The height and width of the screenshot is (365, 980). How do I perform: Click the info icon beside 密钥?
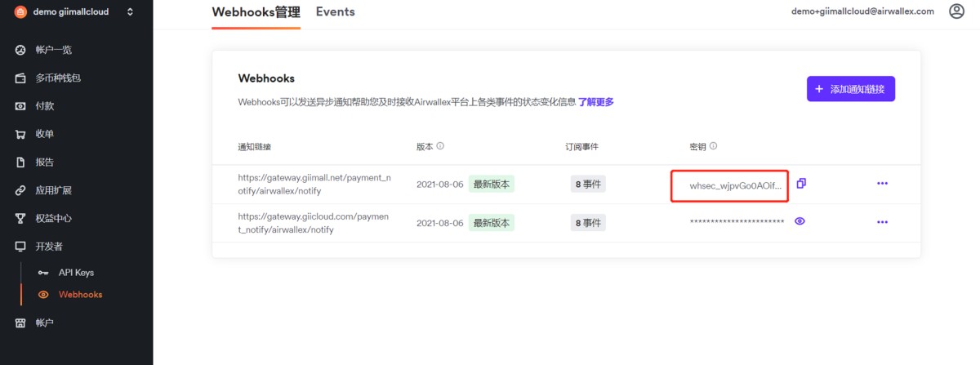[713, 146]
